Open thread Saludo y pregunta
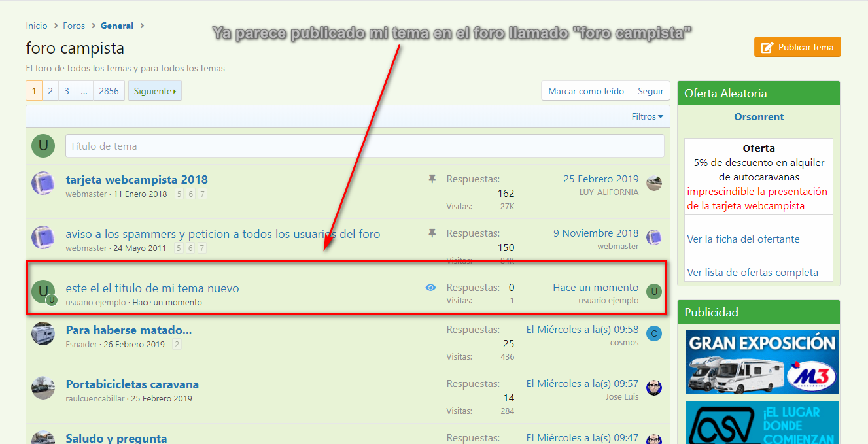 116,438
